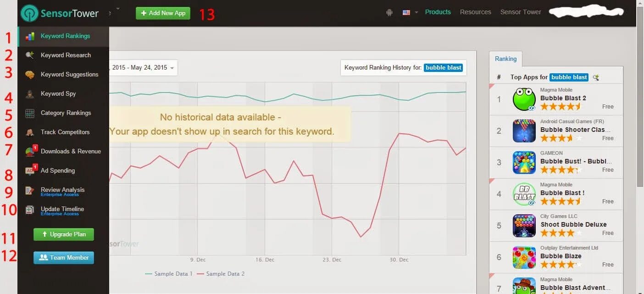The height and width of the screenshot is (294, 644).
Task: Click the Android platform icon in header
Action: [389, 12]
